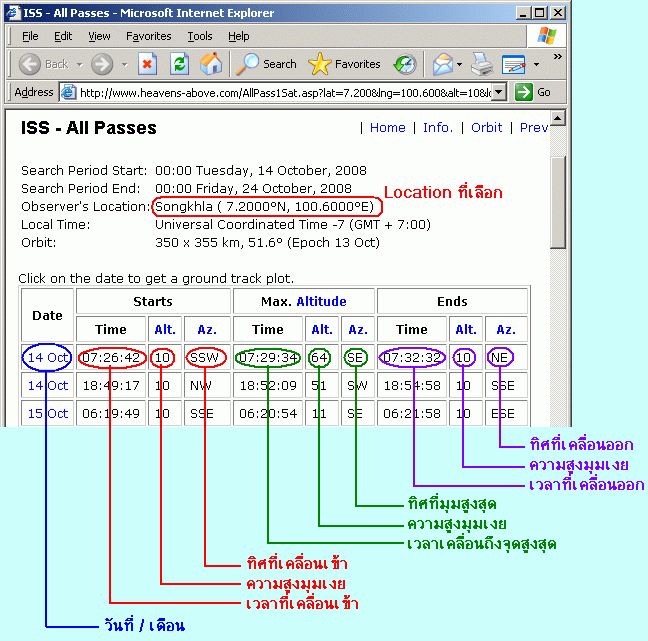
Task: Click the IE page icon in the address bar
Action: pos(68,92)
